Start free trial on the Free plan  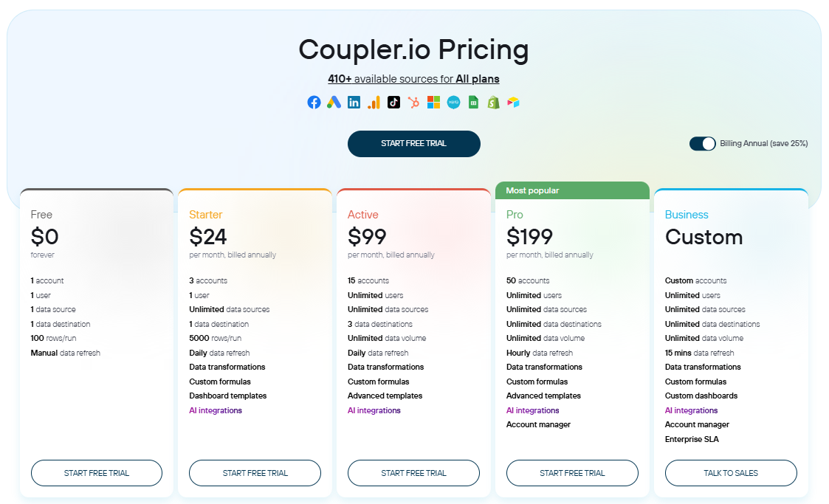point(97,473)
